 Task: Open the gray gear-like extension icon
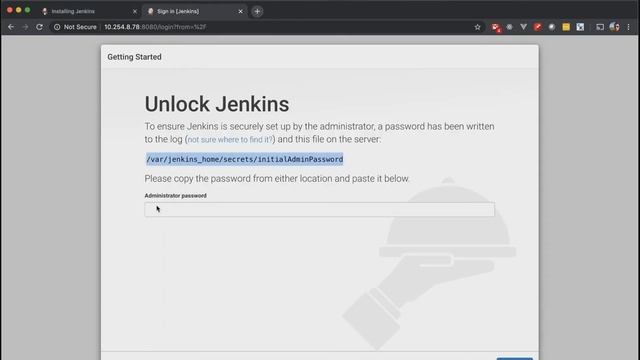point(509,27)
